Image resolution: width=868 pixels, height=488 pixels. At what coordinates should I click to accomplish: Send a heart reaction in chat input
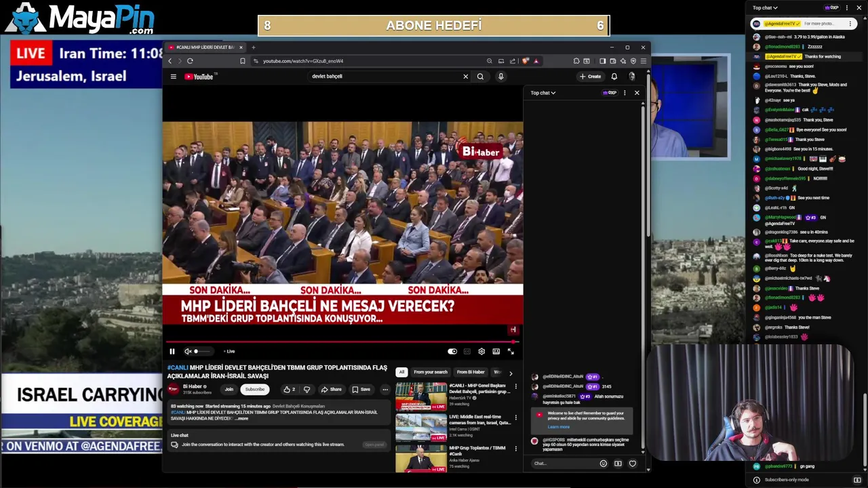tap(633, 464)
